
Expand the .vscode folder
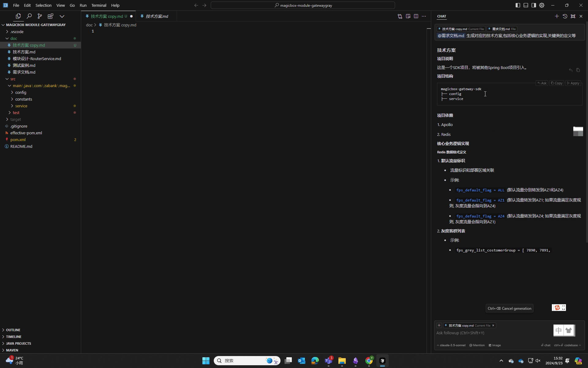[40, 32]
